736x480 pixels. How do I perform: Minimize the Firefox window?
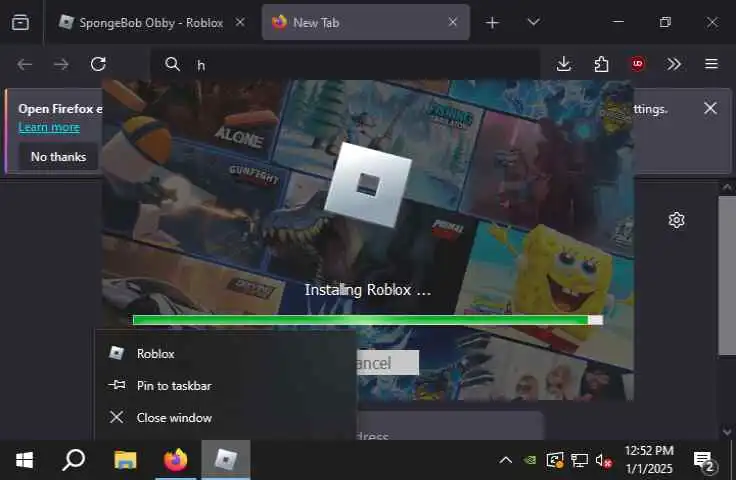pyautogui.click(x=618, y=22)
